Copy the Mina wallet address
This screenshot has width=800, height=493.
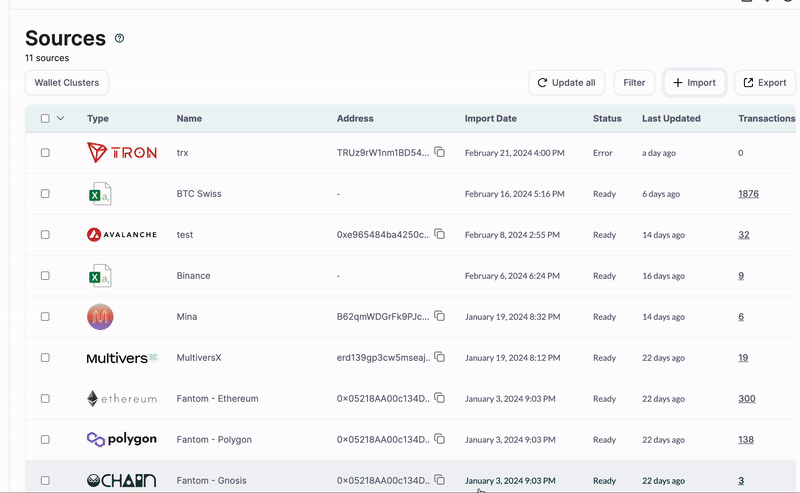coord(439,316)
